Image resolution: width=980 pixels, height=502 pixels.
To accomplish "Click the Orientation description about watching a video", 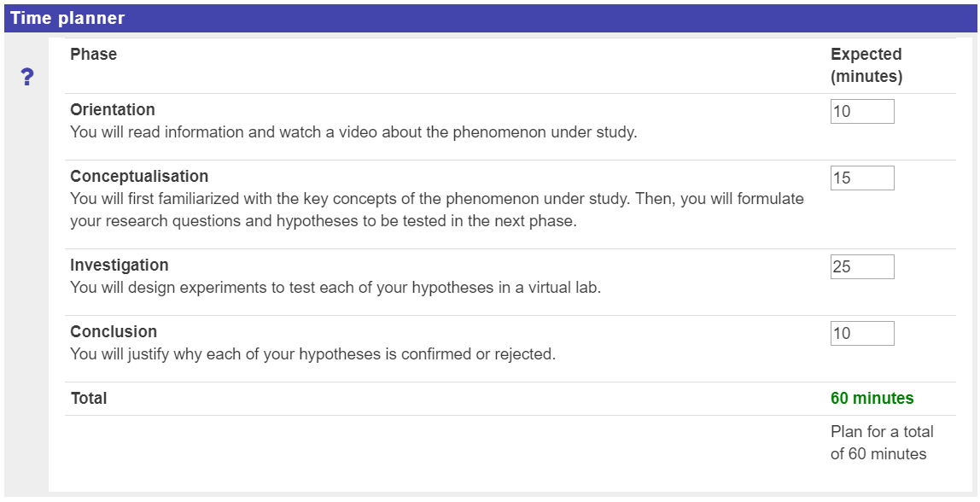I will pyautogui.click(x=353, y=132).
